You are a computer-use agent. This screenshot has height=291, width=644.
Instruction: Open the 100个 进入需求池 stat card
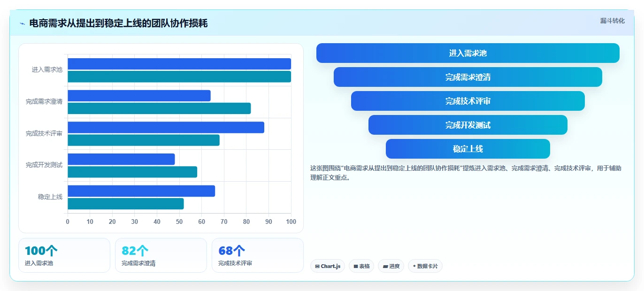point(64,255)
